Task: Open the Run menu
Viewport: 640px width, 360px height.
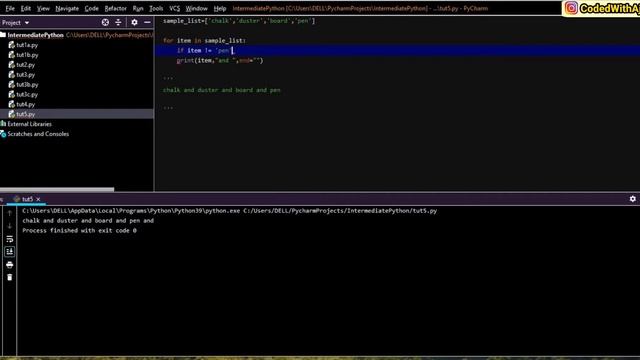Action: pos(138,8)
